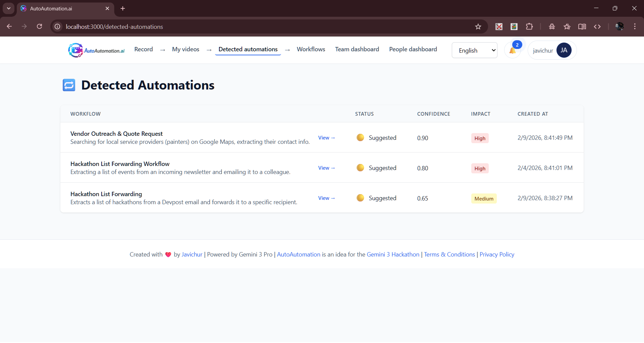Image resolution: width=644 pixels, height=343 pixels.
Task: Open the notifications bell icon
Action: coord(513,50)
